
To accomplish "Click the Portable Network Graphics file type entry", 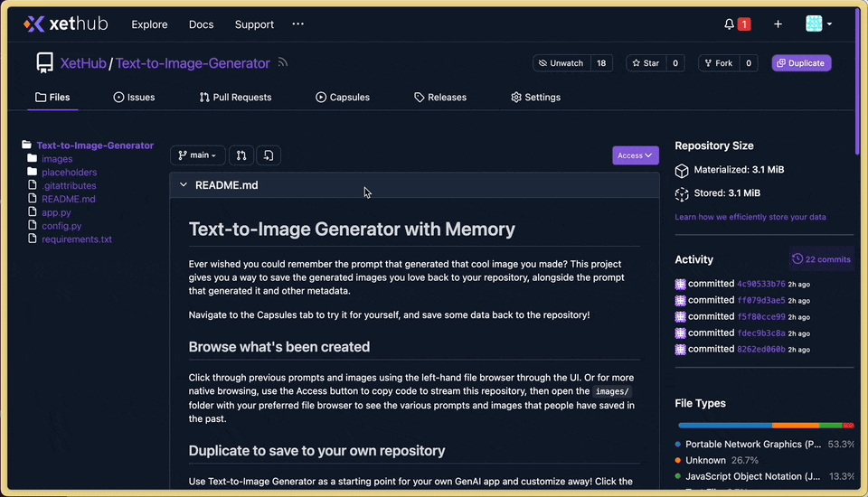I will [765, 444].
